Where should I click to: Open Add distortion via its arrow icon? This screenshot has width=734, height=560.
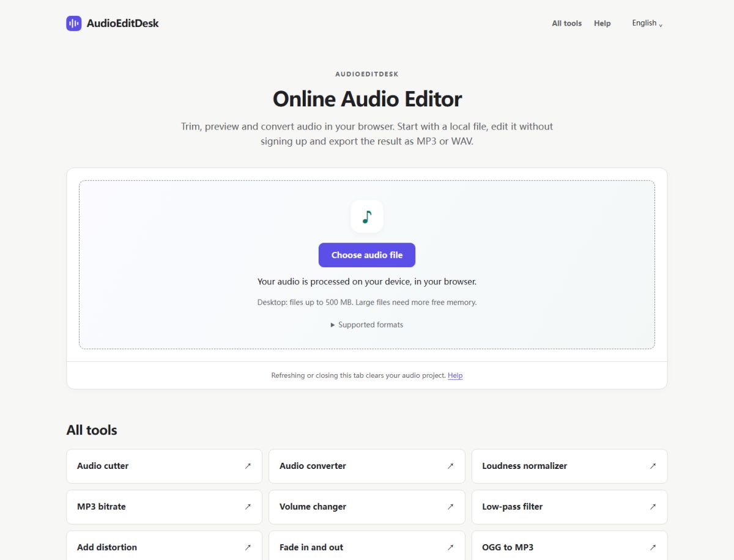coord(248,547)
